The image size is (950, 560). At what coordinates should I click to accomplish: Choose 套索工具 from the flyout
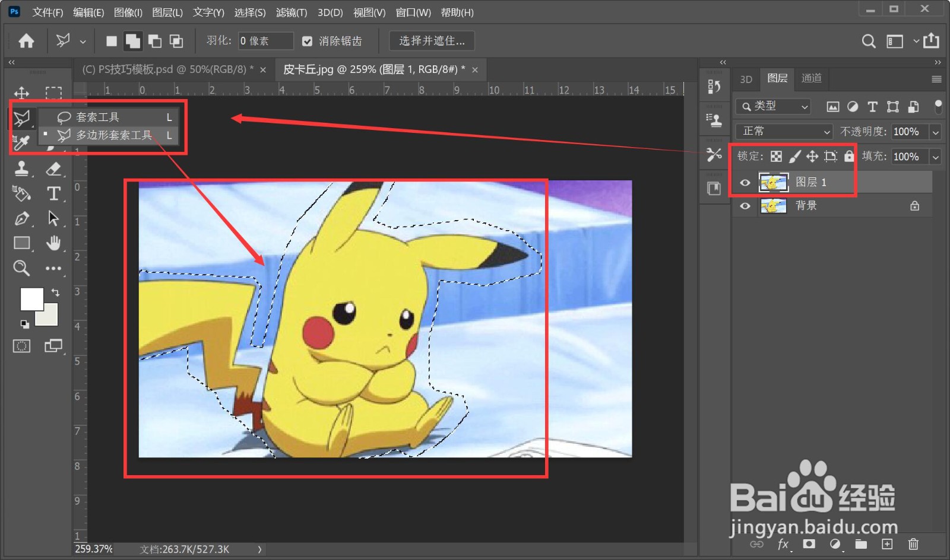(109, 117)
